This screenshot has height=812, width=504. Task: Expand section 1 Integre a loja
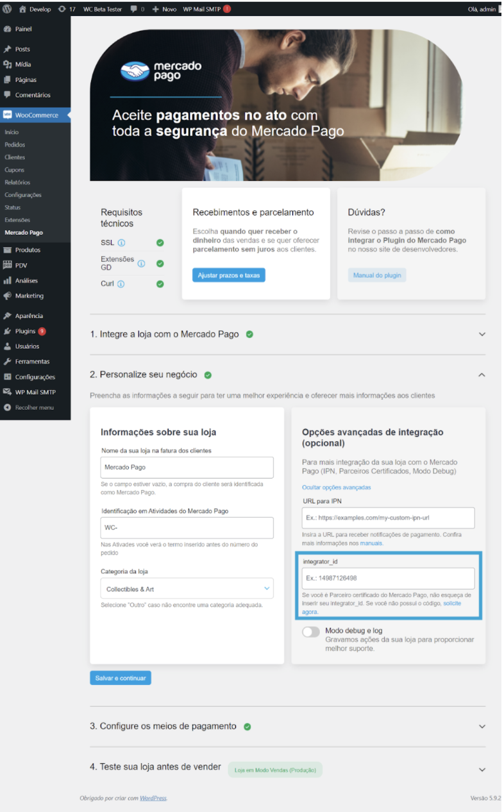pos(482,334)
